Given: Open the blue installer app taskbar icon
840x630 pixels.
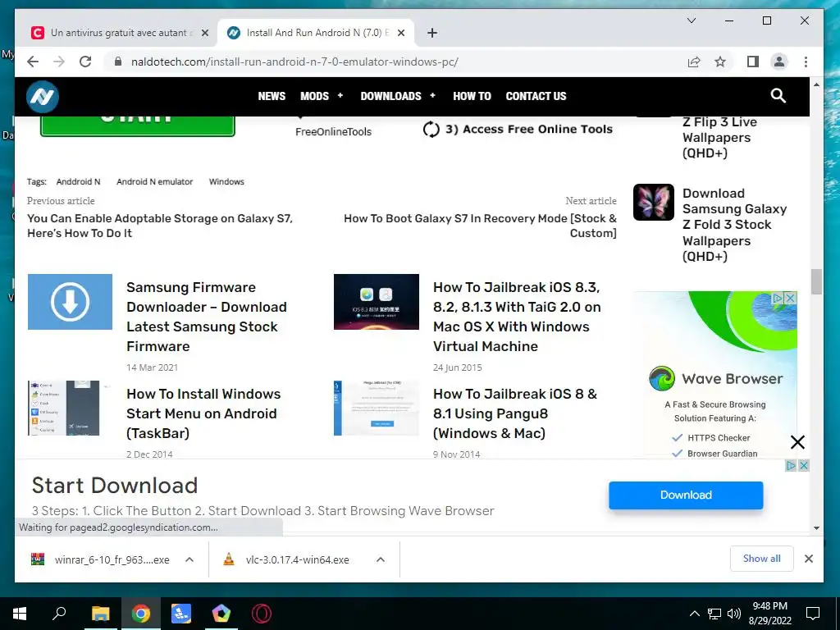Looking at the screenshot, I should pyautogui.click(x=181, y=614).
